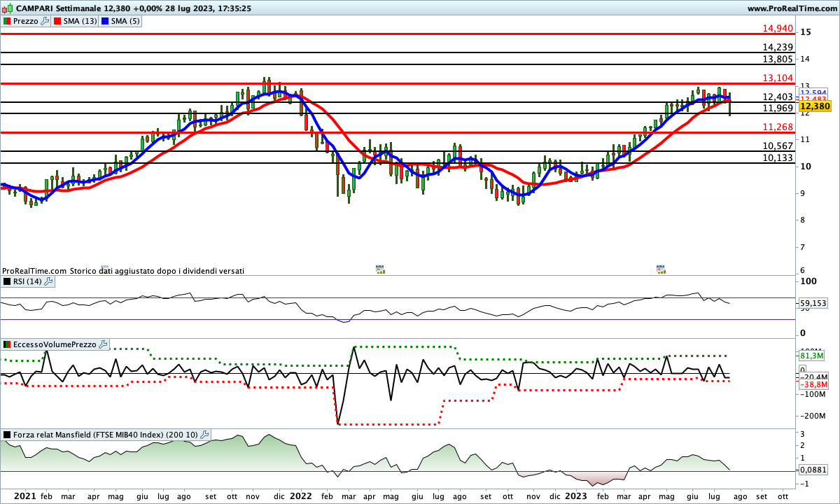The height and width of the screenshot is (504, 840).
Task: Click the 13,805 level label
Action: (778, 59)
